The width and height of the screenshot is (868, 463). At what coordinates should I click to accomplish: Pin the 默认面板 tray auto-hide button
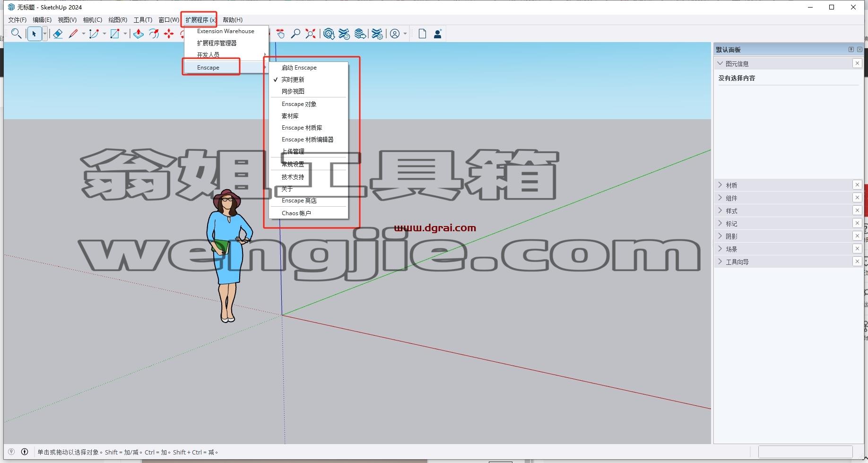851,50
